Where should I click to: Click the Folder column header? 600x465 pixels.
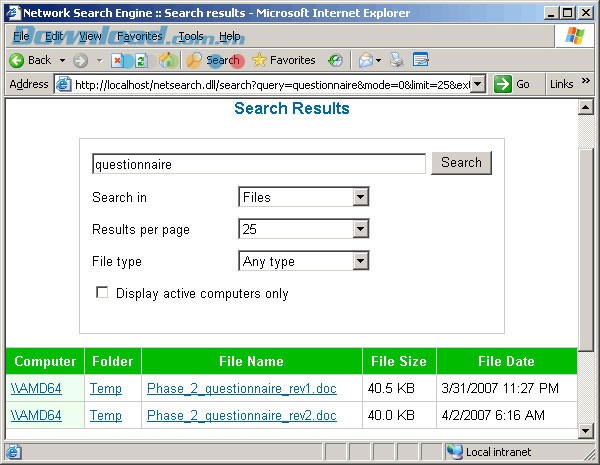coord(112,361)
